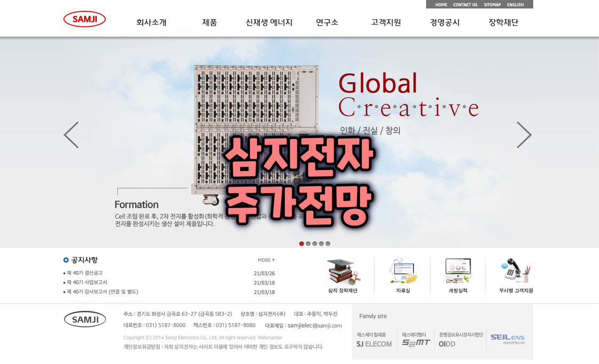This screenshot has height=364, width=599.
Task: Click the CONTACT US link
Action: click(465, 5)
